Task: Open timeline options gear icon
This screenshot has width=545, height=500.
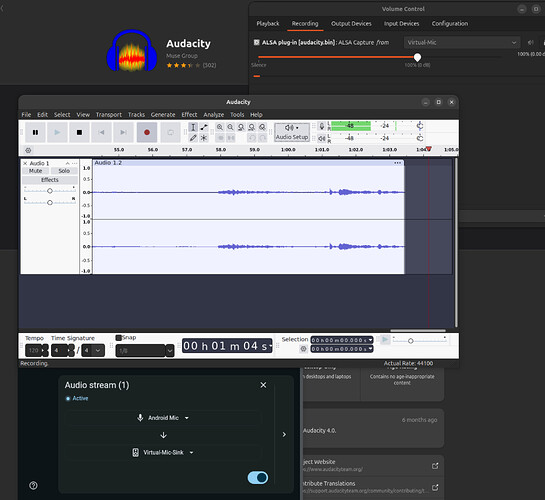Action: [x=28, y=150]
